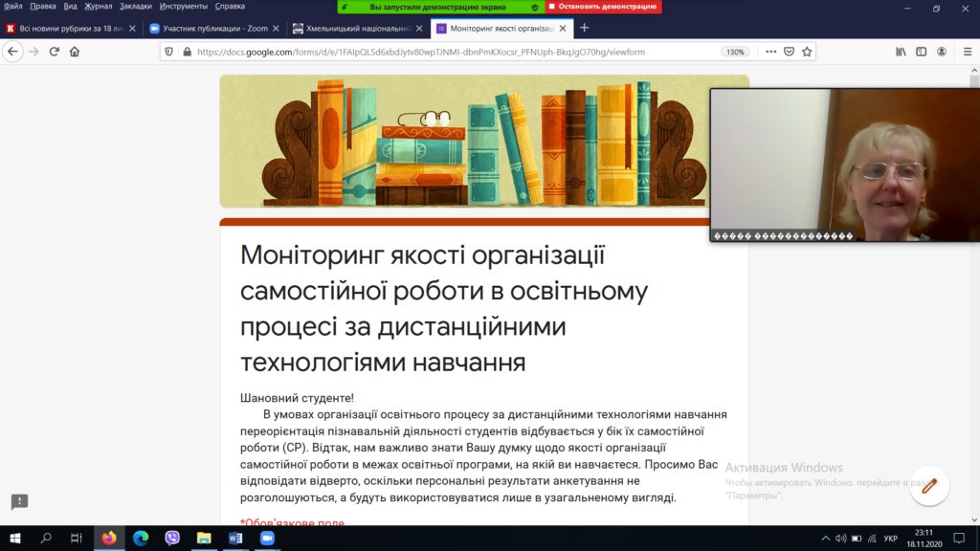
Task: Bookmark this page with the star icon
Action: [x=807, y=52]
